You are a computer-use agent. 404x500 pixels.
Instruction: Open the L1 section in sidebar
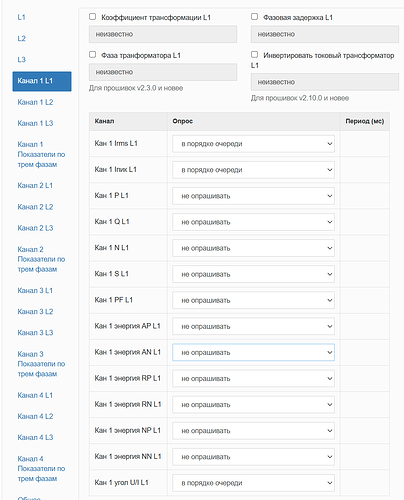click(21, 17)
